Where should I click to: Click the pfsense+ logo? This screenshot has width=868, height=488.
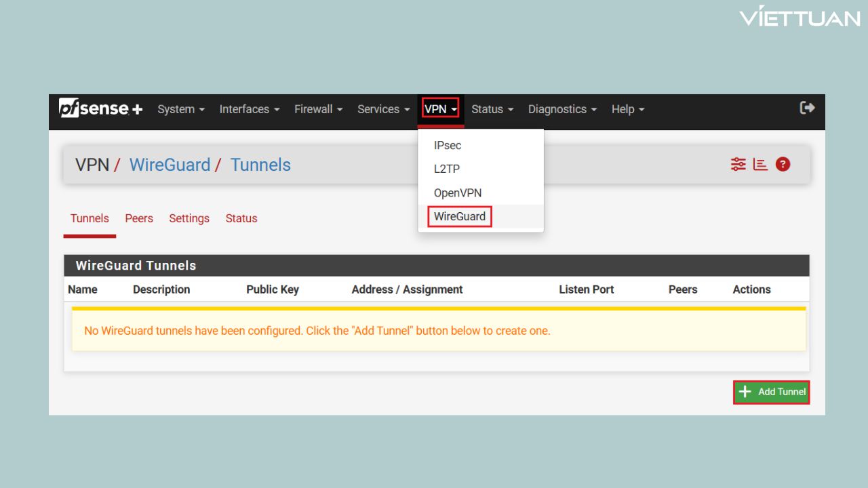click(99, 108)
